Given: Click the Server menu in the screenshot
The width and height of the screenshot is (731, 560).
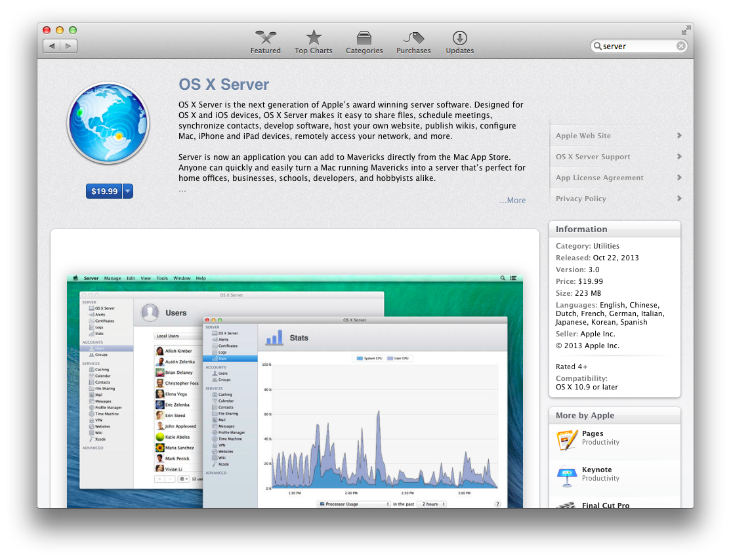Looking at the screenshot, I should pos(91,278).
